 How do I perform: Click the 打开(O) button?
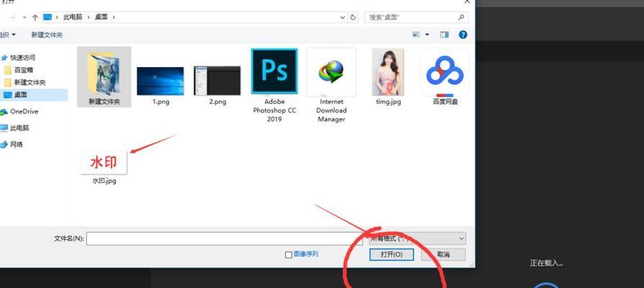tap(391, 254)
